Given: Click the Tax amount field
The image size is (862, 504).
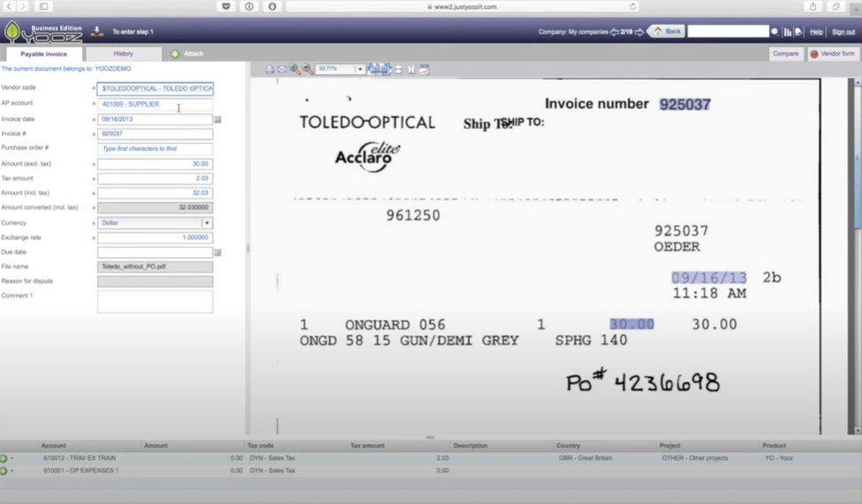Looking at the screenshot, I should click(155, 178).
